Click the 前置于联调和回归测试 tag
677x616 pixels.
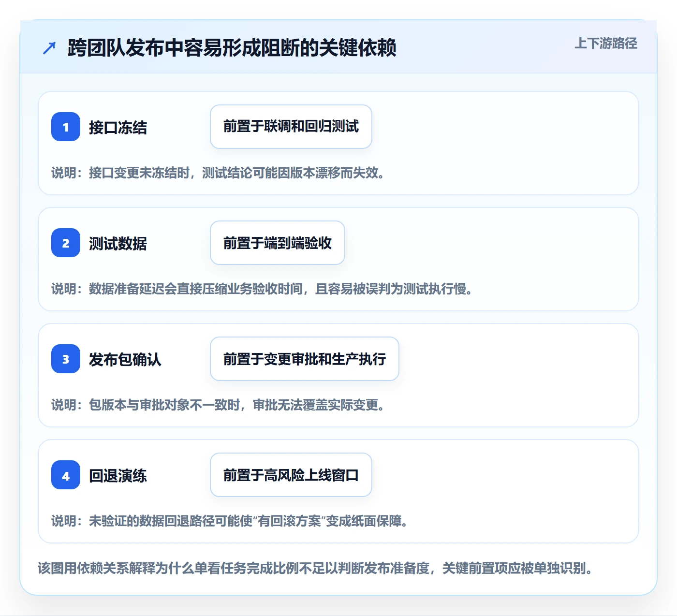[x=291, y=127]
